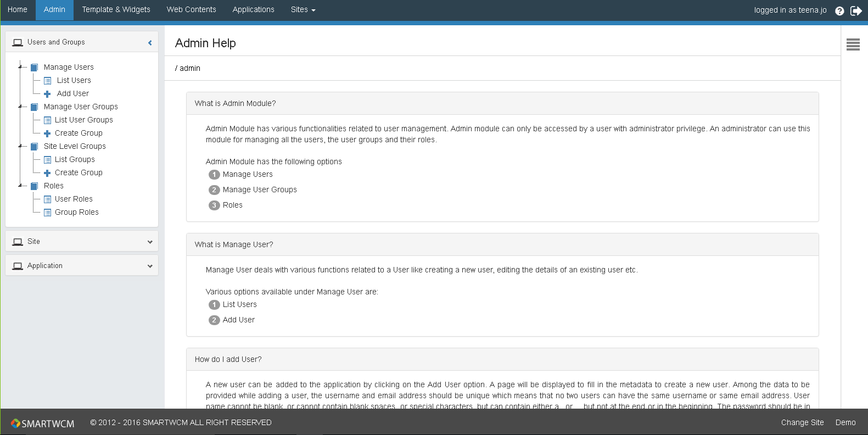Open List Users in the tree

tap(74, 80)
